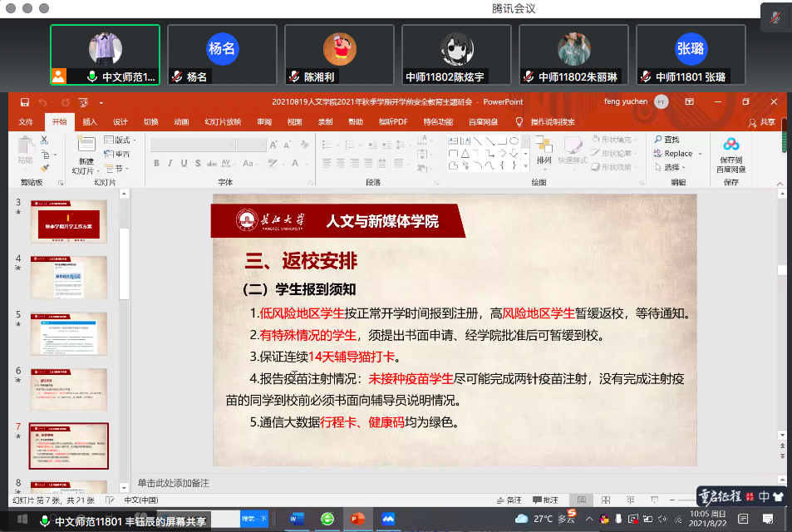The image size is (792, 532).
Task: Click Save to Baidu Netdisk icon
Action: coord(731,154)
